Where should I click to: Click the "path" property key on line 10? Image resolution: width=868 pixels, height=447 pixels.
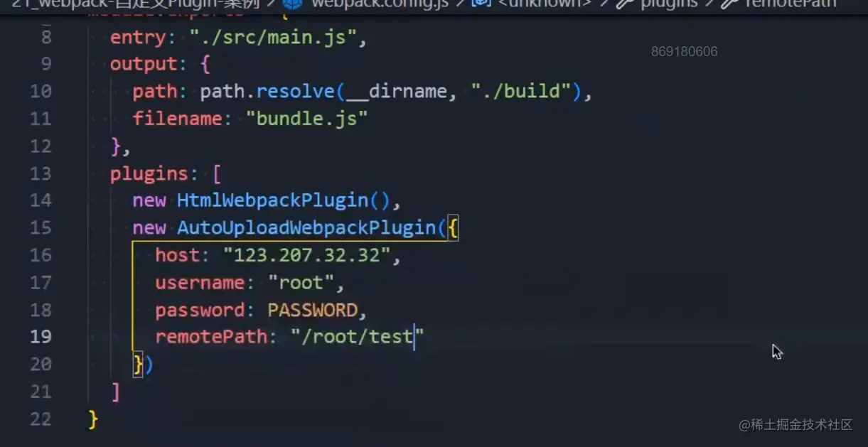click(154, 92)
